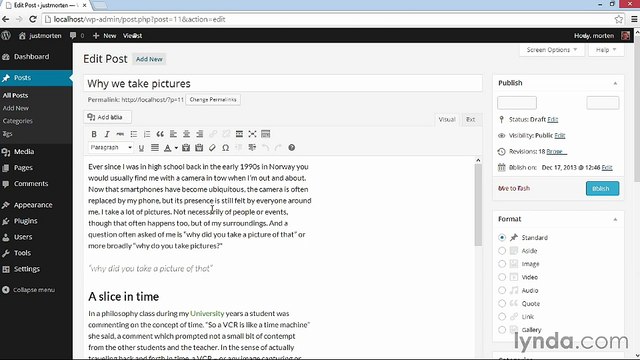640x360 pixels.
Task: Edit the post status link
Action: point(553,120)
